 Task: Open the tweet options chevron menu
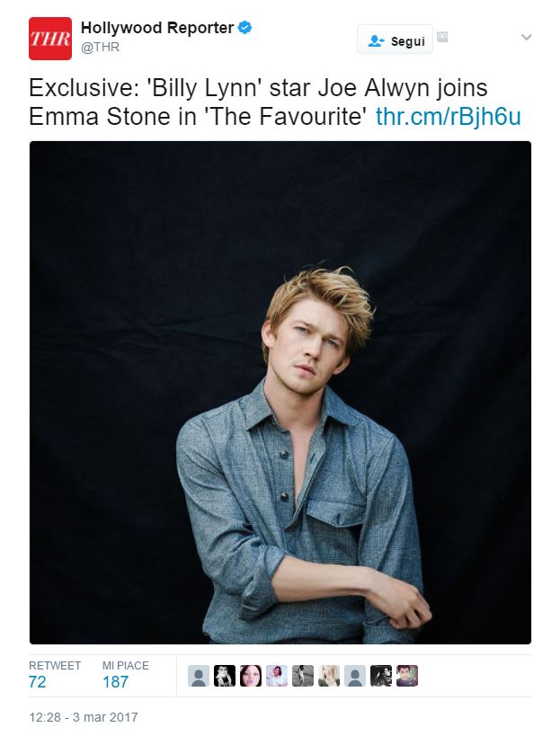pyautogui.click(x=526, y=37)
